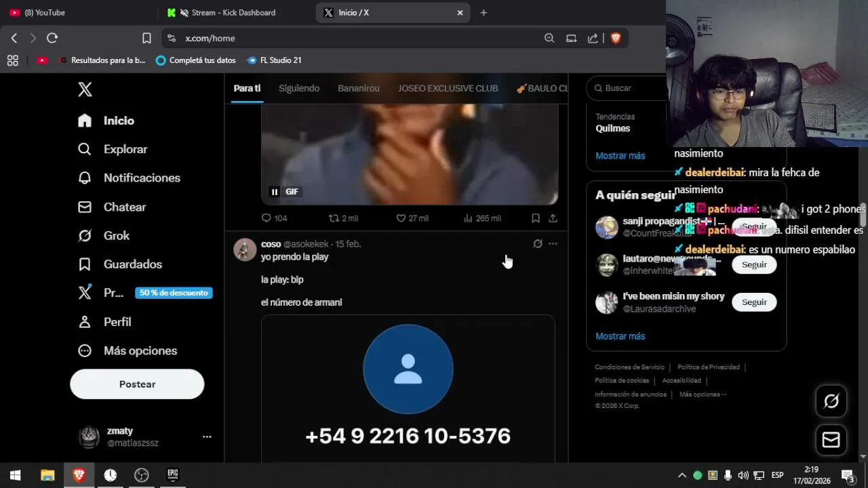Open Accesibilidad footer link
This screenshot has height=488, width=868.
pyautogui.click(x=682, y=381)
